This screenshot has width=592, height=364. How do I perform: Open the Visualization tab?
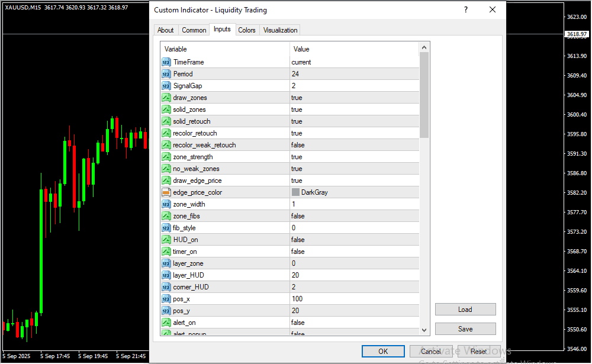click(281, 30)
